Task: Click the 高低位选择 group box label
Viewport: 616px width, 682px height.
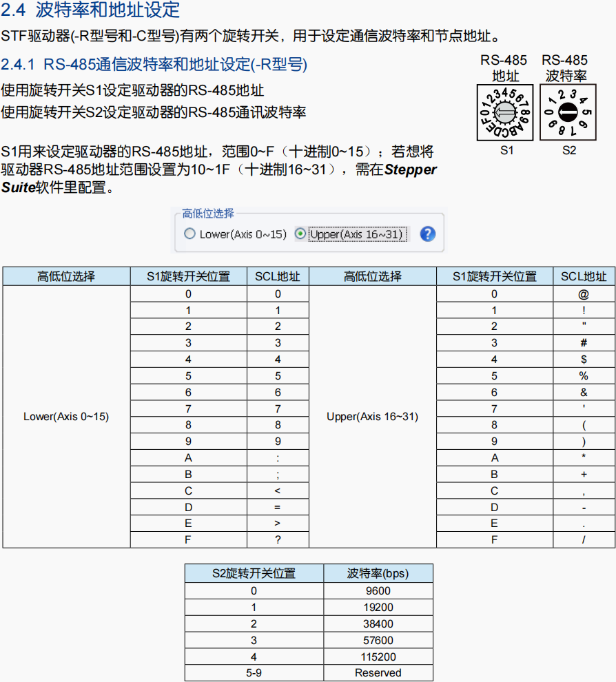Action: point(208,214)
